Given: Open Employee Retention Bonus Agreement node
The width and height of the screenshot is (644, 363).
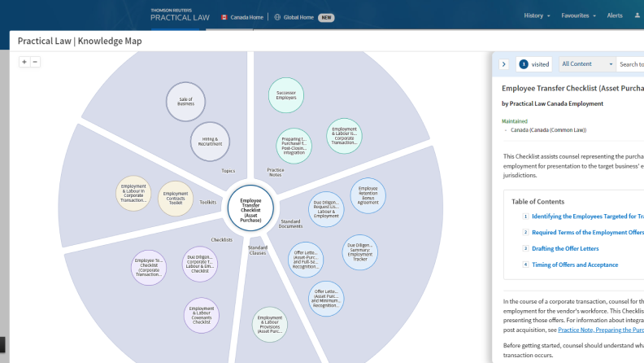Looking at the screenshot, I should click(368, 195).
